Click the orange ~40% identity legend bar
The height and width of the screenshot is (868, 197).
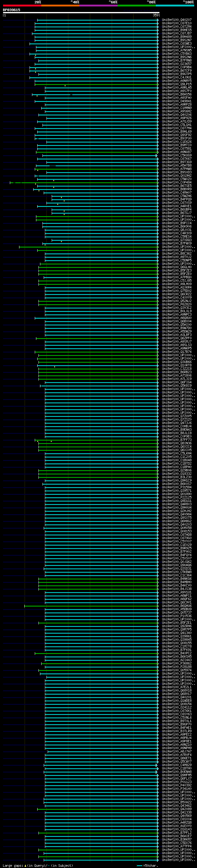(x=60, y=6)
